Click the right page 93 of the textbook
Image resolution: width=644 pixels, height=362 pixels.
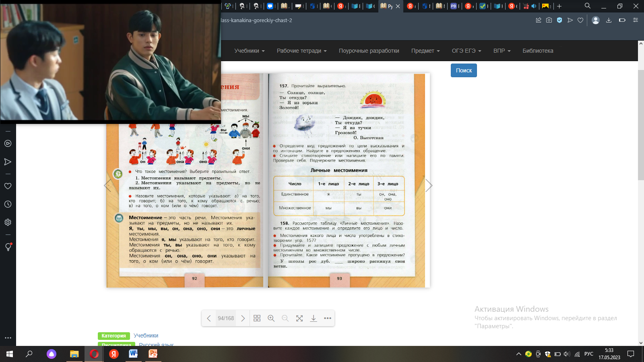[x=347, y=180]
